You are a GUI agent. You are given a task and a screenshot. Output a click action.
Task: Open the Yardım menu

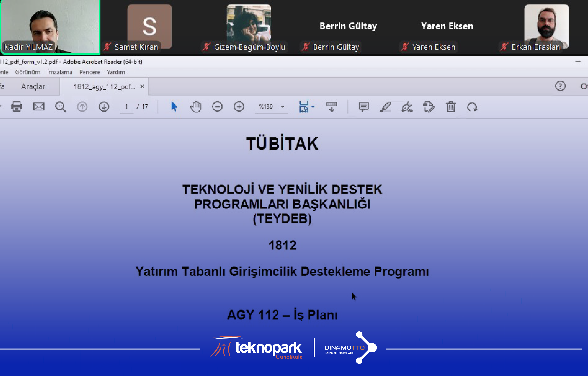(x=116, y=72)
